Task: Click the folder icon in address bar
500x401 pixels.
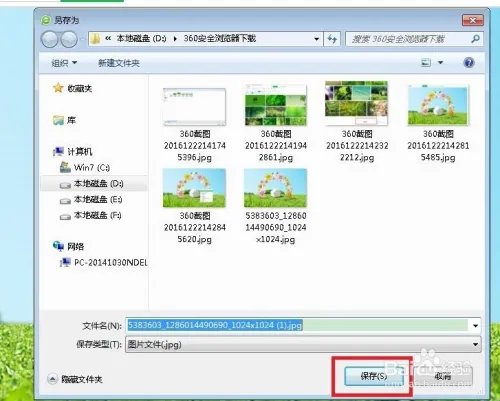Action: (96, 39)
